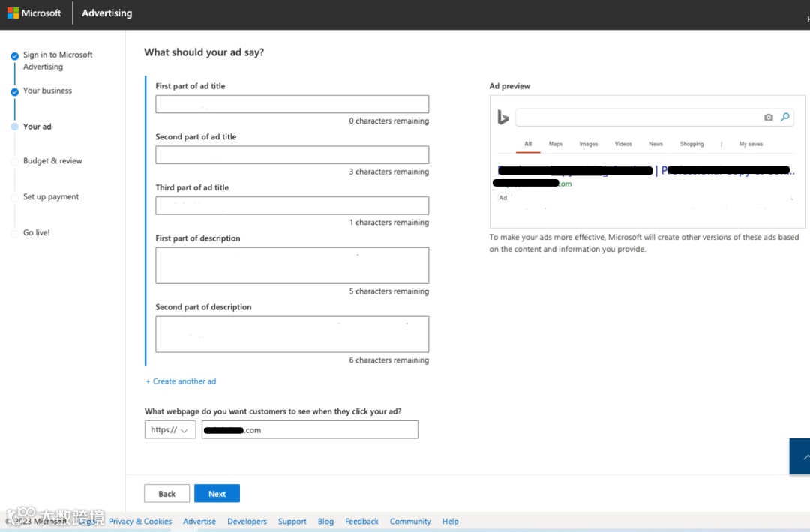This screenshot has width=810, height=532.
Task: Open the https:// protocol dropdown
Action: point(170,429)
